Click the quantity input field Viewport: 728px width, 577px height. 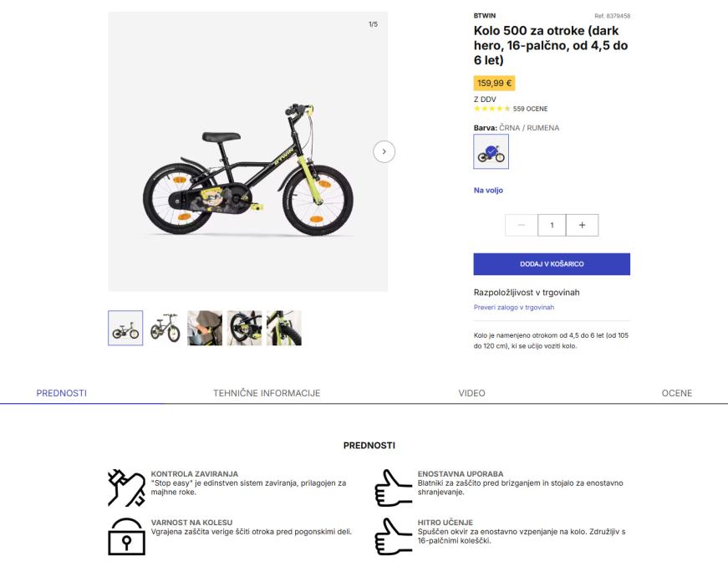point(552,225)
